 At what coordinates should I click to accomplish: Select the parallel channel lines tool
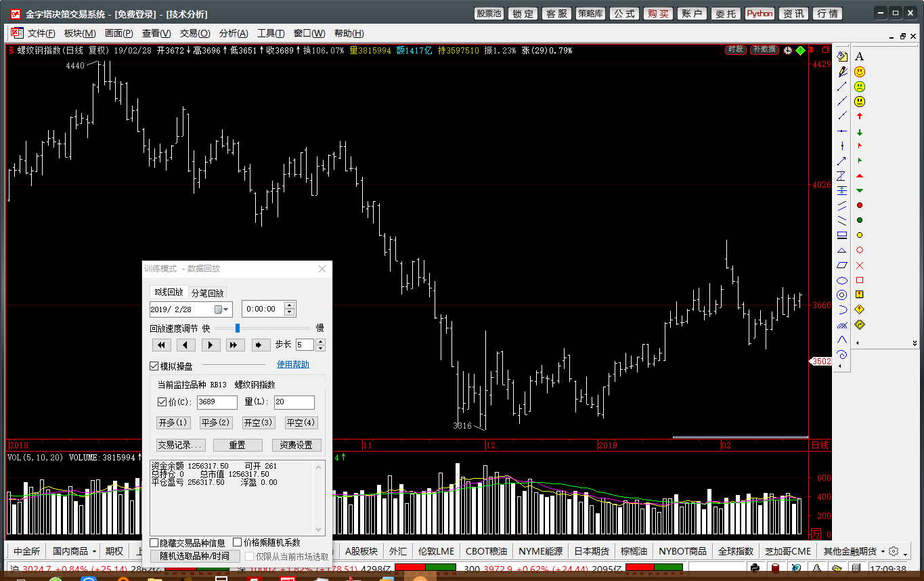[842, 205]
